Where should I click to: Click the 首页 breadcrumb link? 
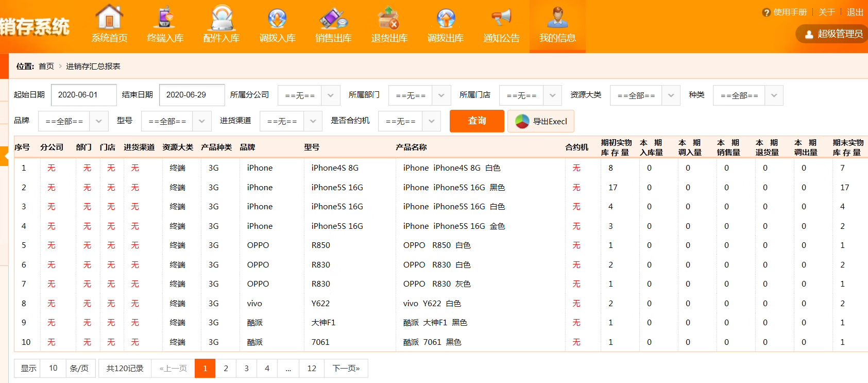(46, 66)
